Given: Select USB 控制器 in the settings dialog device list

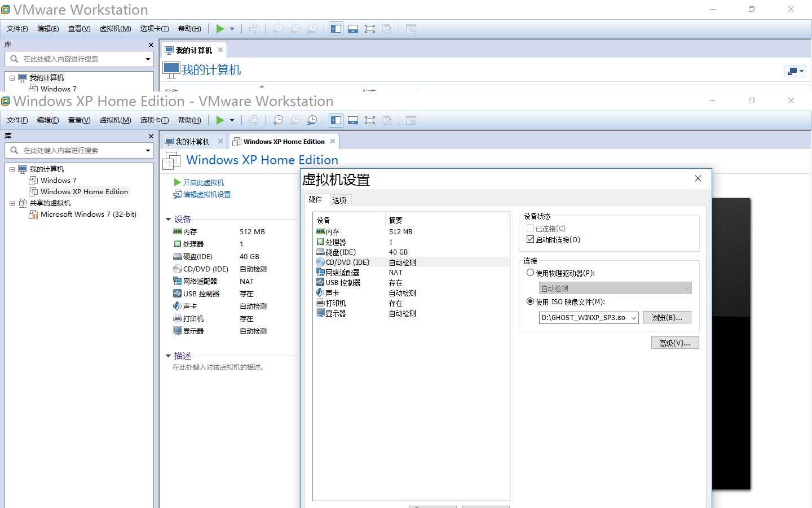Looking at the screenshot, I should pyautogui.click(x=411, y=283).
